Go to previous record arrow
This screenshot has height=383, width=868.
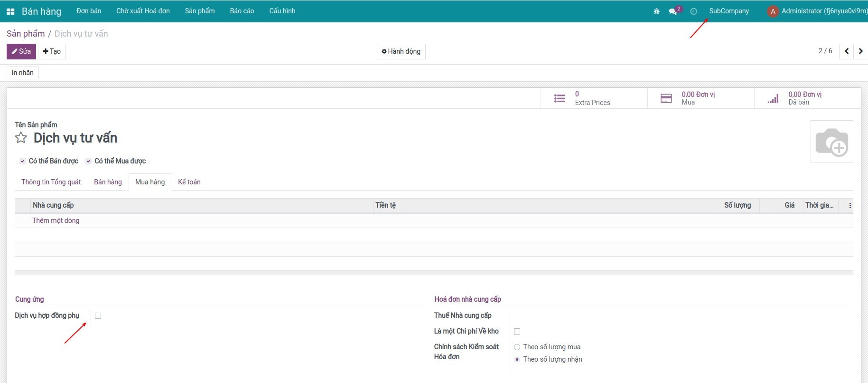click(846, 51)
